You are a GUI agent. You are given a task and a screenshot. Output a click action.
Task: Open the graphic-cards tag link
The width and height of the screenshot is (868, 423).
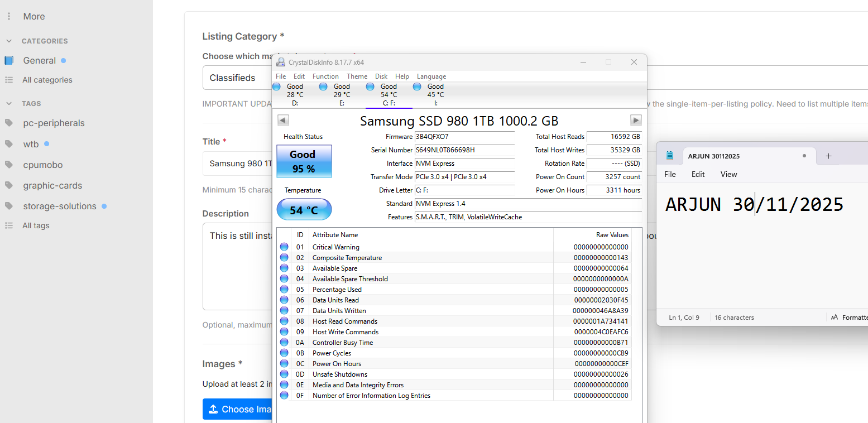52,185
